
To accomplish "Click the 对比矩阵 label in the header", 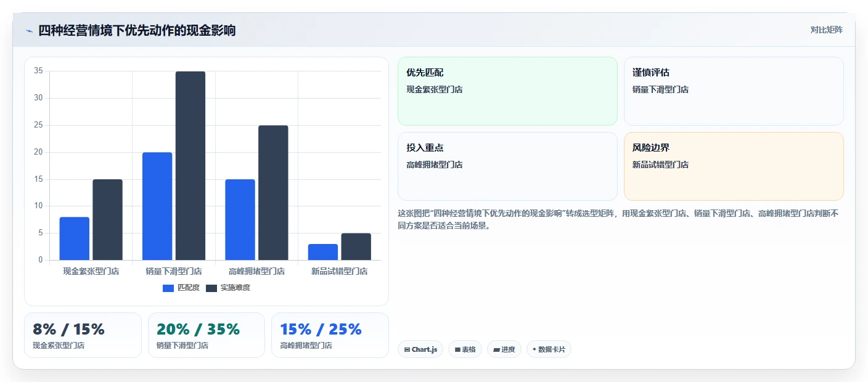I will [826, 30].
